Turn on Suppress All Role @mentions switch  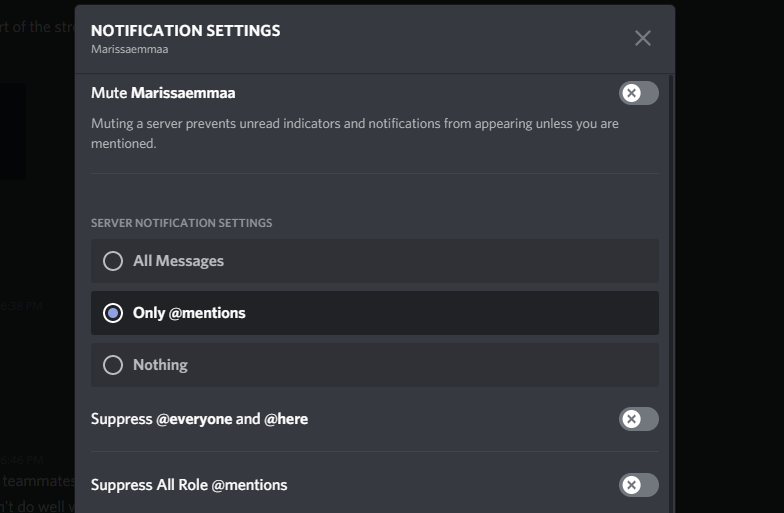pos(638,485)
